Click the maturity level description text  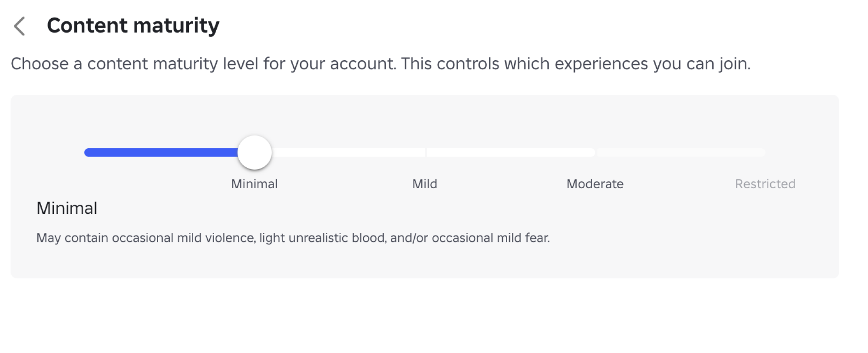pos(294,237)
